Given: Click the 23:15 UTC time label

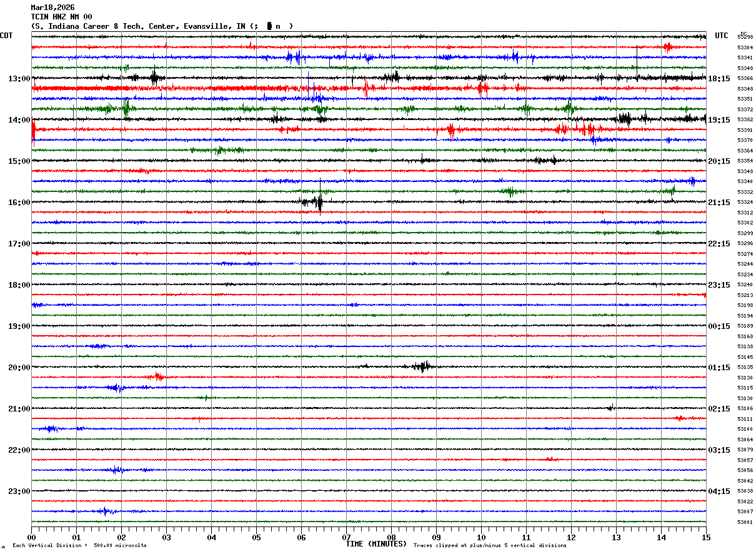Looking at the screenshot, I should click(x=719, y=285).
